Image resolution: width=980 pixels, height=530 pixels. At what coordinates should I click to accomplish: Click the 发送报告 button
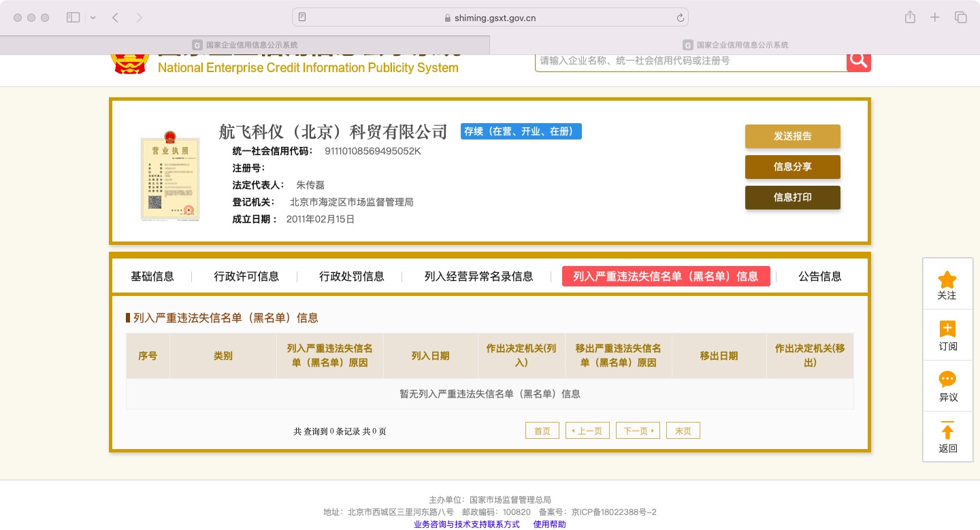[793, 136]
